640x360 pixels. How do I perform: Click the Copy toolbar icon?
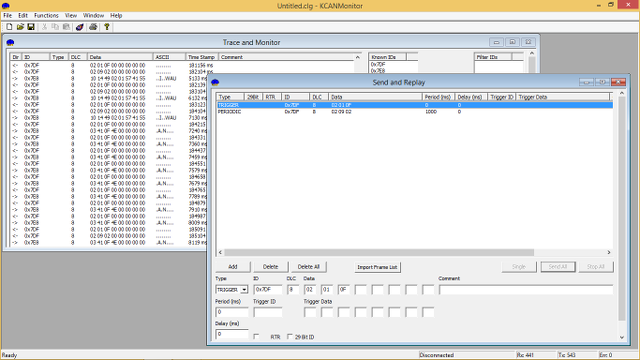click(x=55, y=27)
